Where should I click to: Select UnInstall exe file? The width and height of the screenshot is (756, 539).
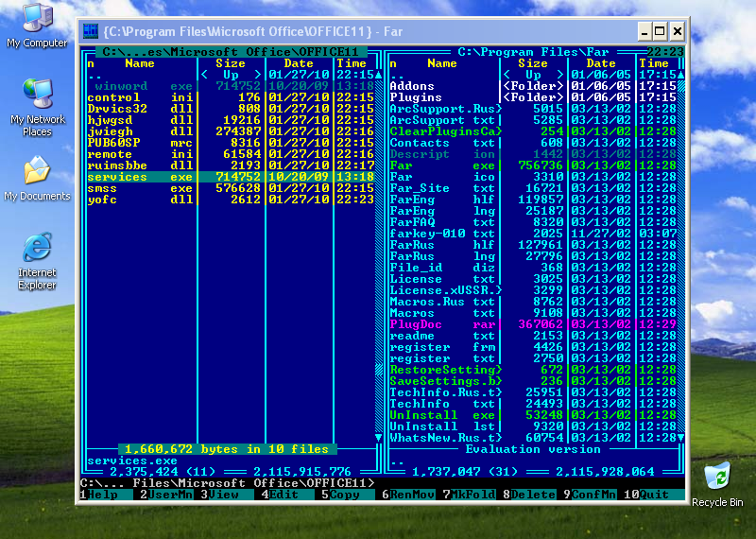click(x=533, y=415)
